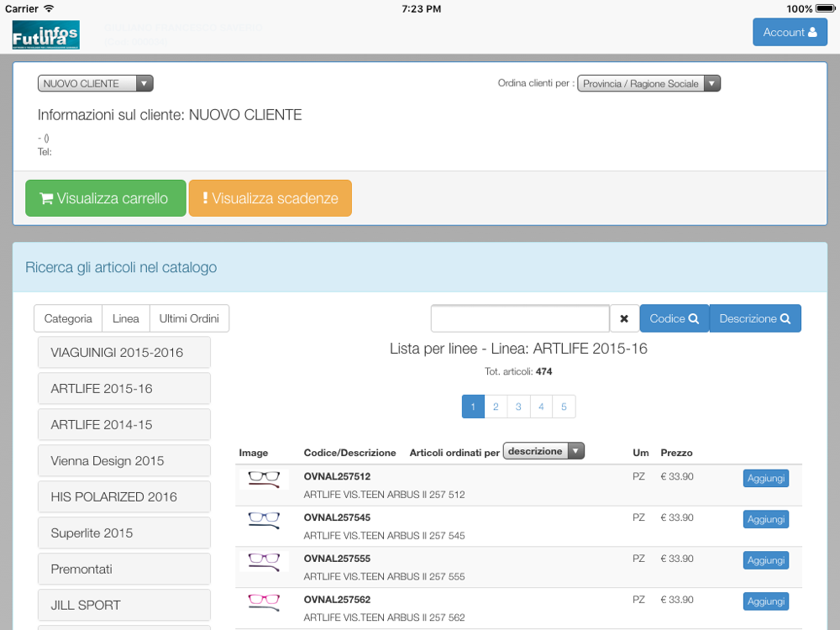Open the Account menu

(790, 32)
